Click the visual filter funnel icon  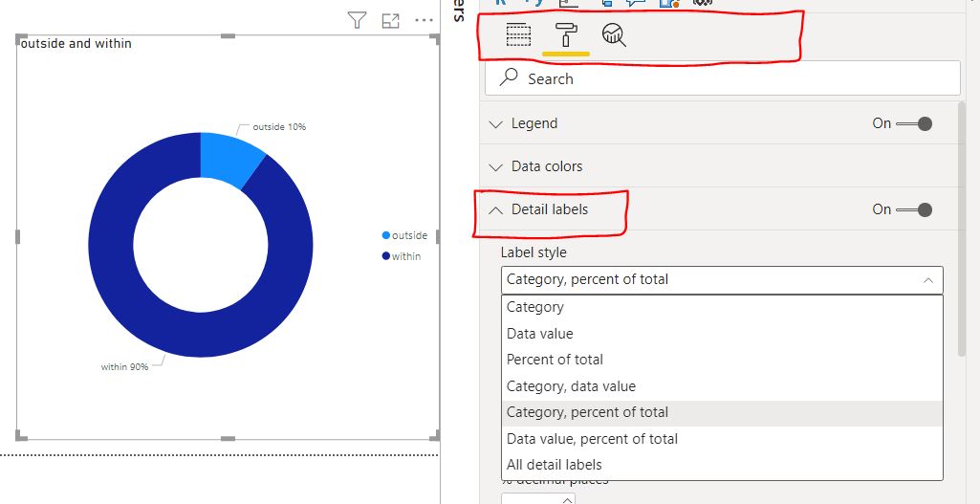tap(357, 21)
